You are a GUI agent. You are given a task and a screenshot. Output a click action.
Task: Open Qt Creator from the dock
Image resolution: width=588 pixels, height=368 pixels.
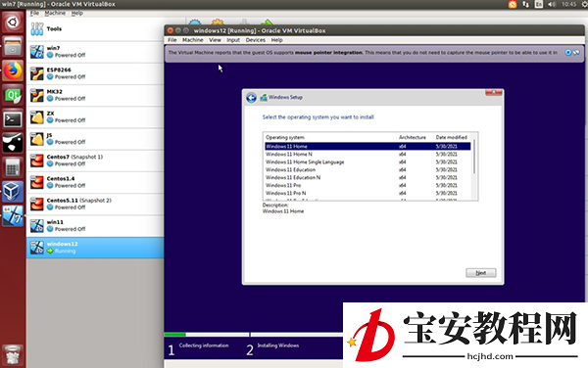(13, 95)
